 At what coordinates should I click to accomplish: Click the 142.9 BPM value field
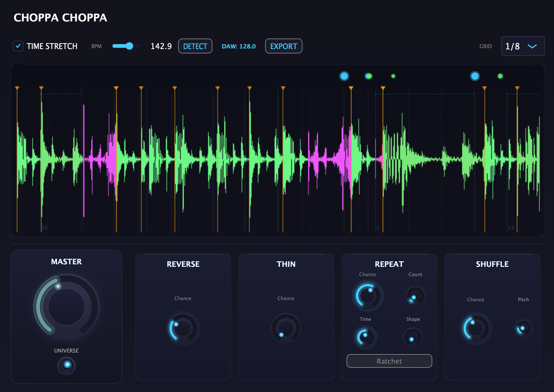point(161,46)
